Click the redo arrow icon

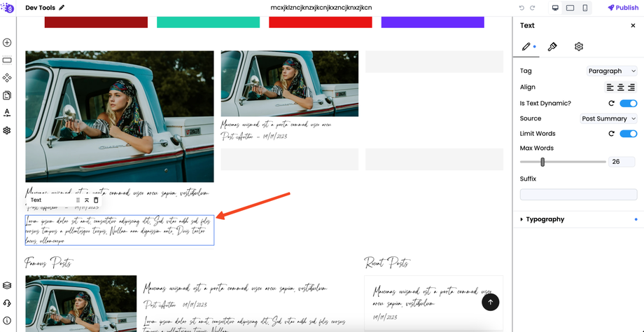click(x=533, y=8)
